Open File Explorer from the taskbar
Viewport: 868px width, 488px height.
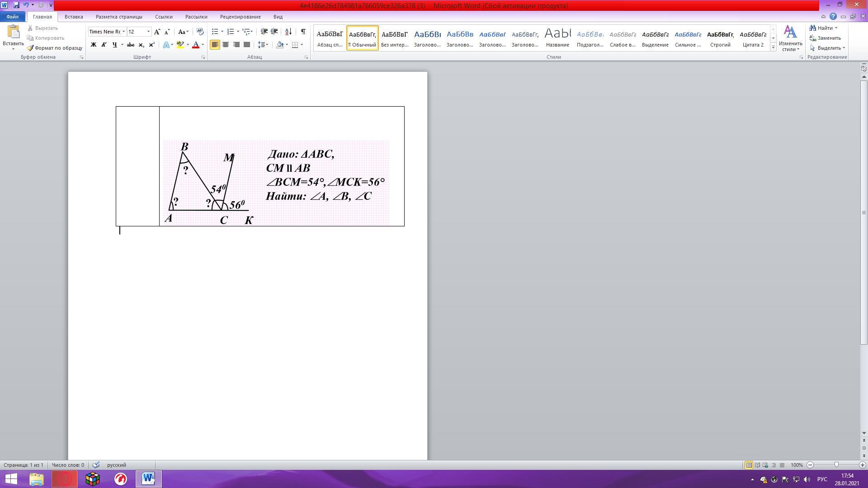pos(37,479)
